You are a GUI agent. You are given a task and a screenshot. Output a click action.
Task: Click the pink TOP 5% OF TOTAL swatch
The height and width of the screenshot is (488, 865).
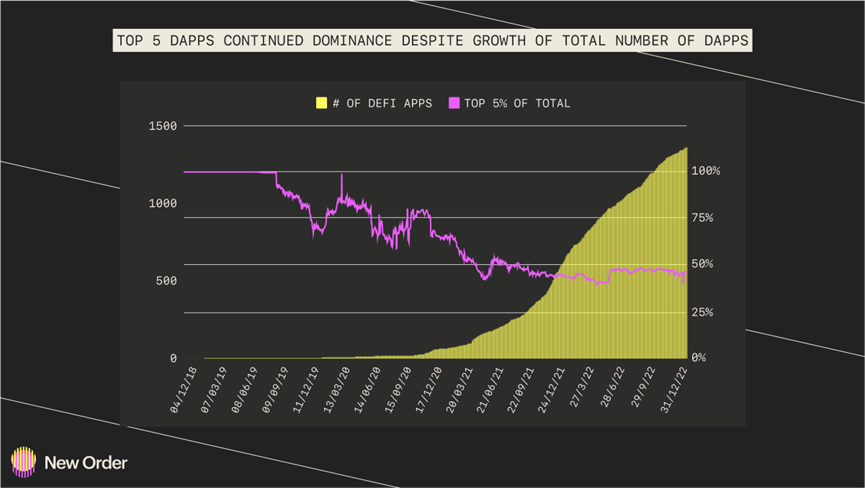click(453, 103)
